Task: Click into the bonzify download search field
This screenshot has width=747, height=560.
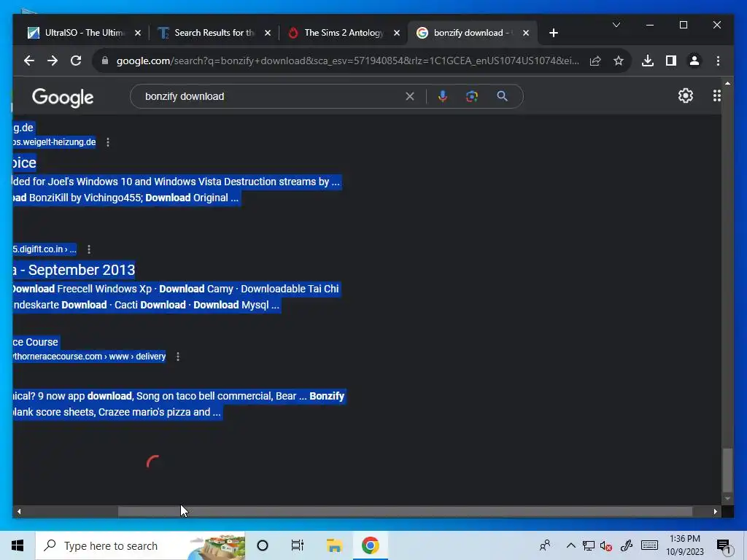Action: click(x=271, y=96)
